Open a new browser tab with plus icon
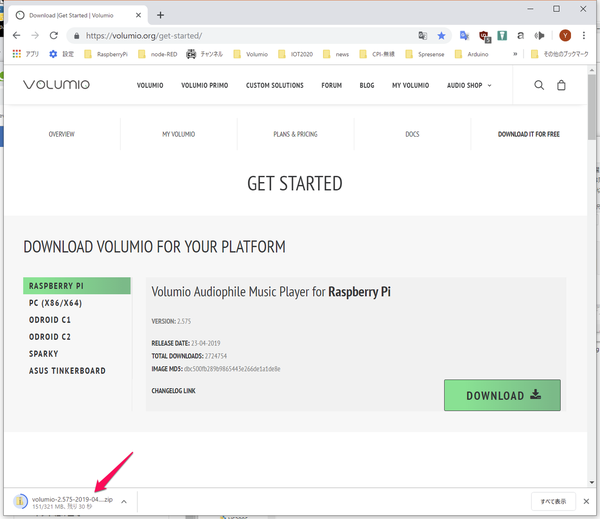The height and width of the screenshot is (519, 600). [x=160, y=15]
